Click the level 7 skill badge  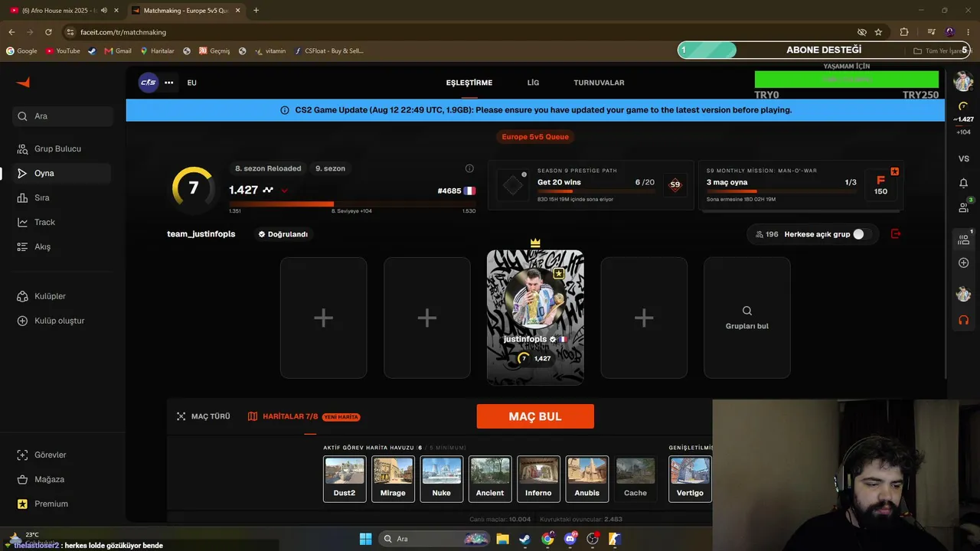tap(193, 187)
